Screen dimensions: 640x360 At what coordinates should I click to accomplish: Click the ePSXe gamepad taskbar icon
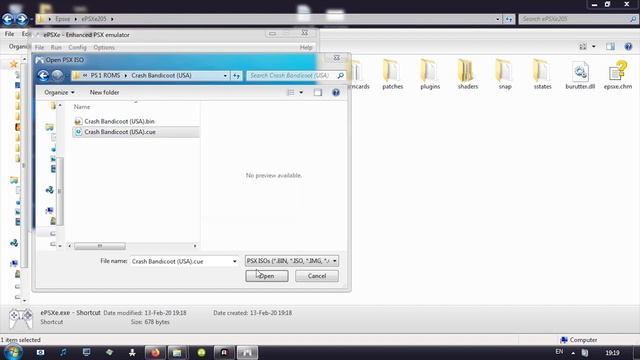[x=247, y=353]
